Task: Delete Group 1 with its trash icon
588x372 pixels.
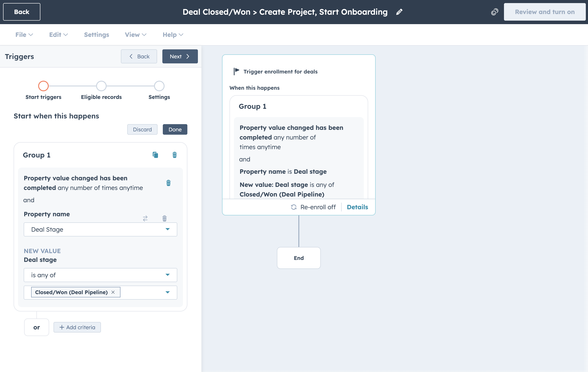Action: [174, 155]
